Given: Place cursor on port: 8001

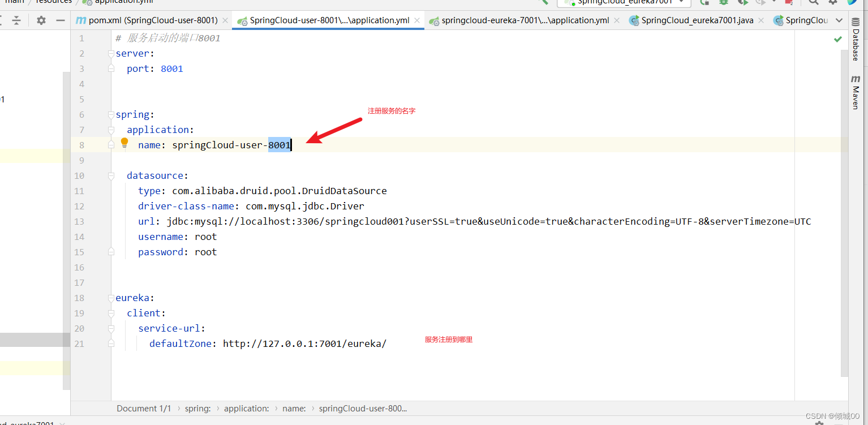Looking at the screenshot, I should point(155,68).
